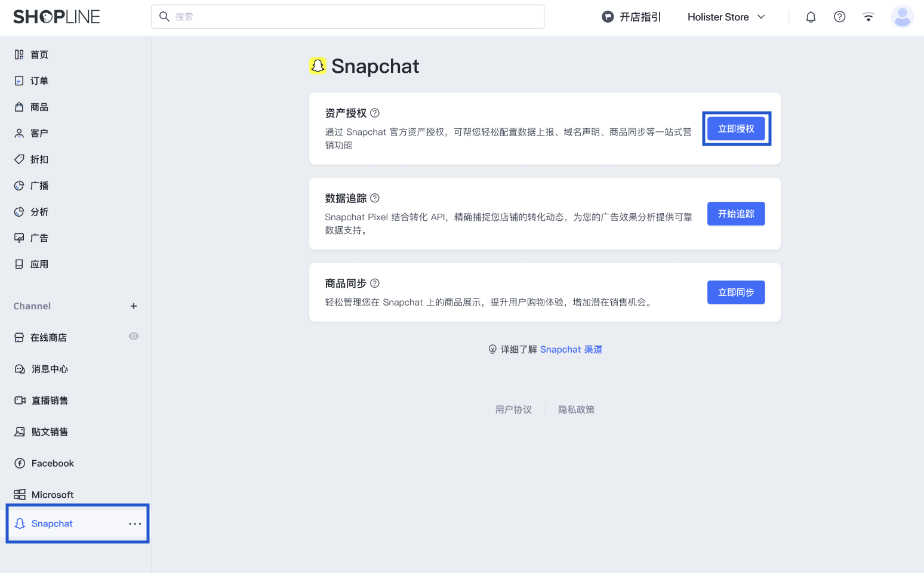Open the Snapchat channel three-dot menu

[x=135, y=523]
